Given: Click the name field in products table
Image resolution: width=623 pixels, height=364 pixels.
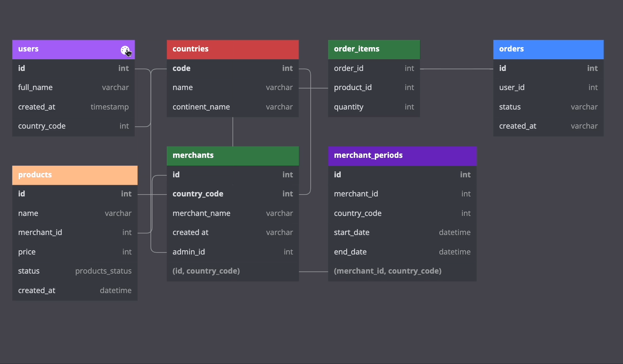Looking at the screenshot, I should (75, 214).
